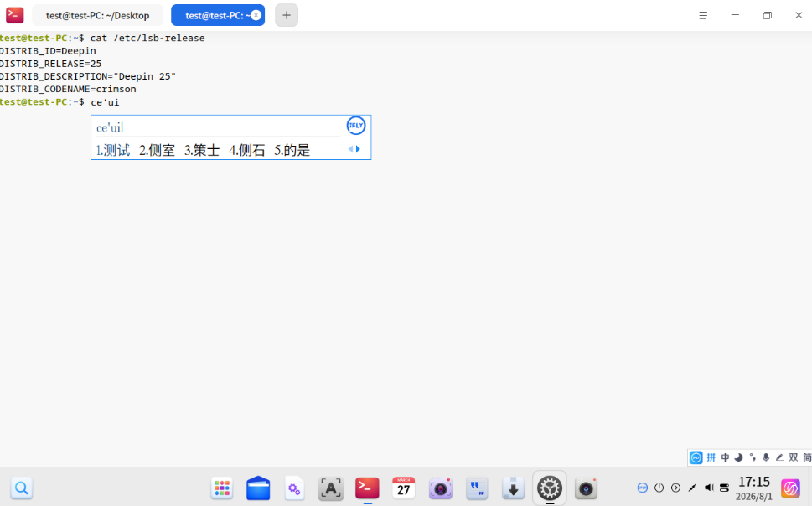Go to previous candidate page
812x506 pixels.
350,149
